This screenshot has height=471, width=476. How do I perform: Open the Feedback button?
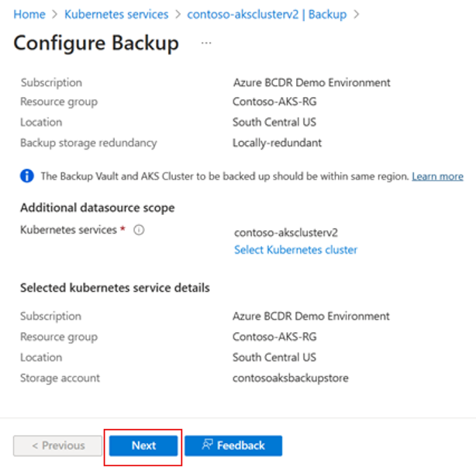click(x=233, y=445)
